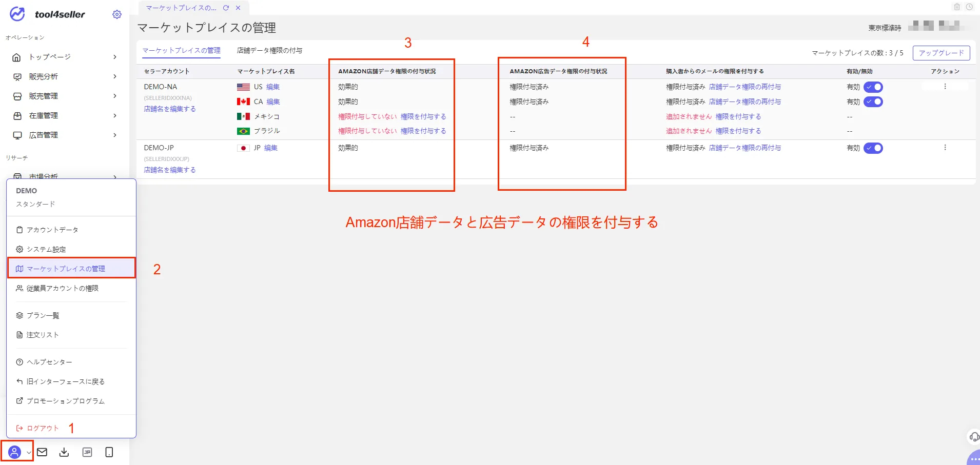Click the 販売分析 sidebar icon
This screenshot has width=980, height=465.
(x=17, y=76)
